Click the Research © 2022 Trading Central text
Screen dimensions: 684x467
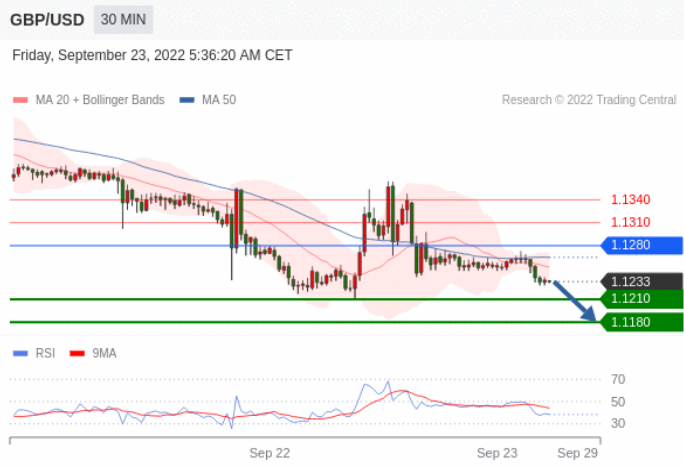589,100
